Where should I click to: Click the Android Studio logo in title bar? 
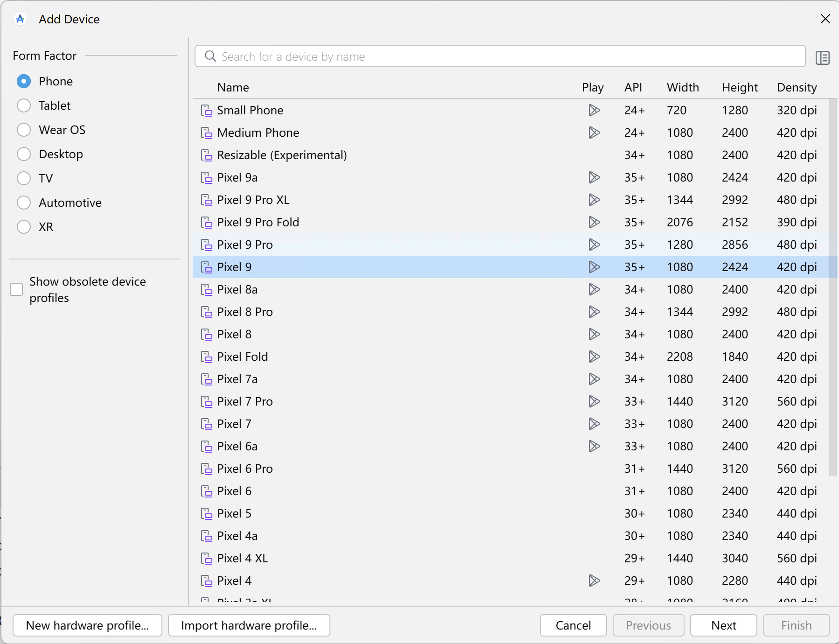20,19
